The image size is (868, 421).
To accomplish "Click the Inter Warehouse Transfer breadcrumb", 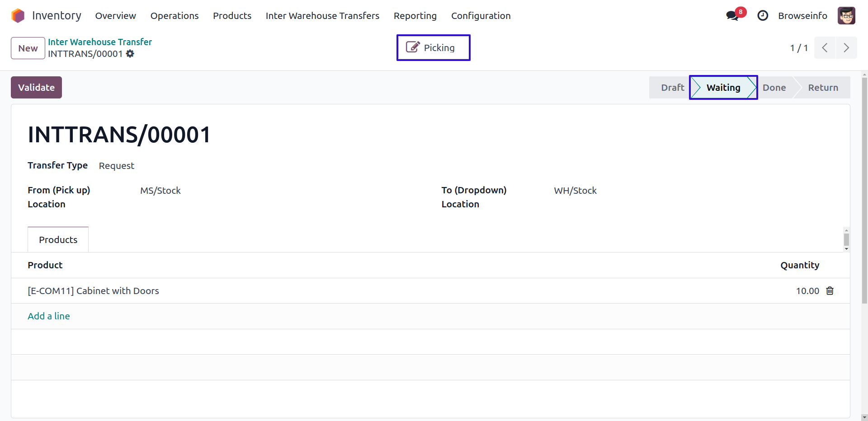I will (100, 42).
